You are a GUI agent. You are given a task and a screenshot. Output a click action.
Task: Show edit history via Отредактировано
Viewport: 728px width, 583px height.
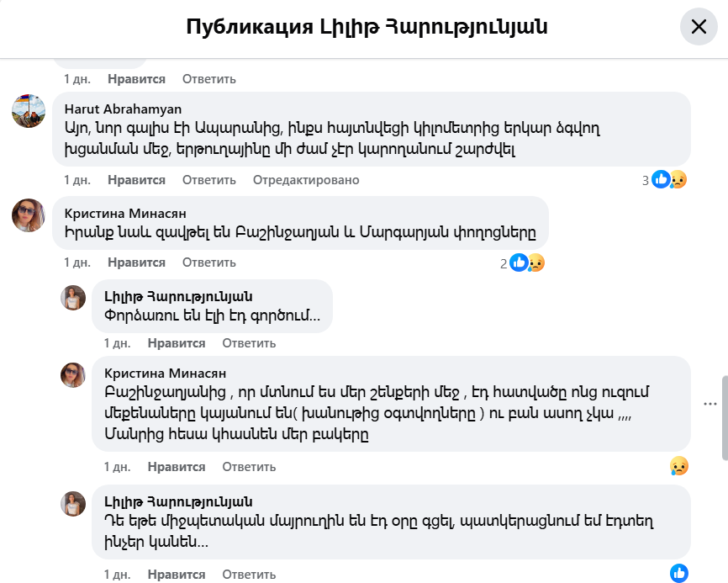click(306, 180)
